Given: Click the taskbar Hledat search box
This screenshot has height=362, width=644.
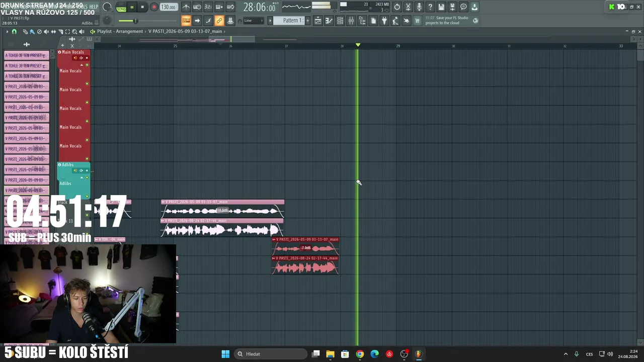Looking at the screenshot, I should coord(271,354).
